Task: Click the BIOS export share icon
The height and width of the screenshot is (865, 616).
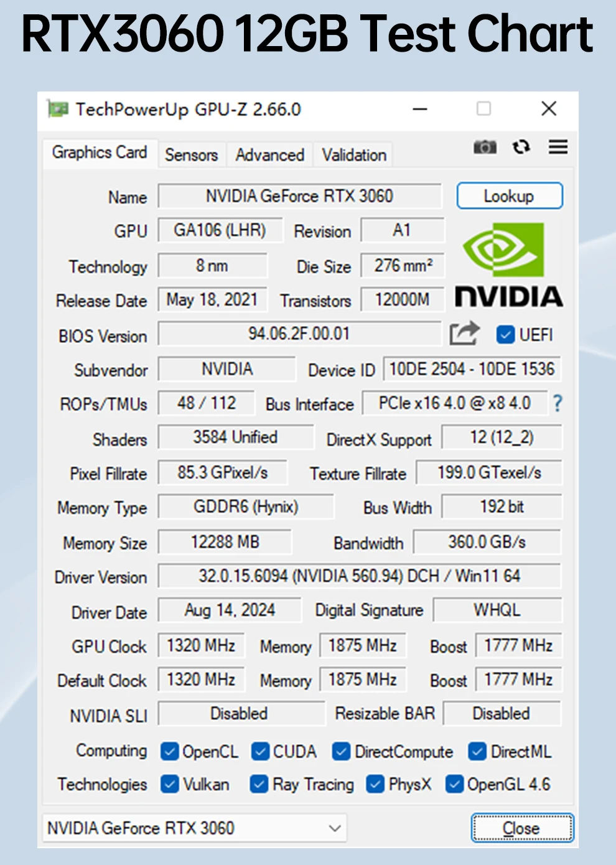Action: coord(465,334)
